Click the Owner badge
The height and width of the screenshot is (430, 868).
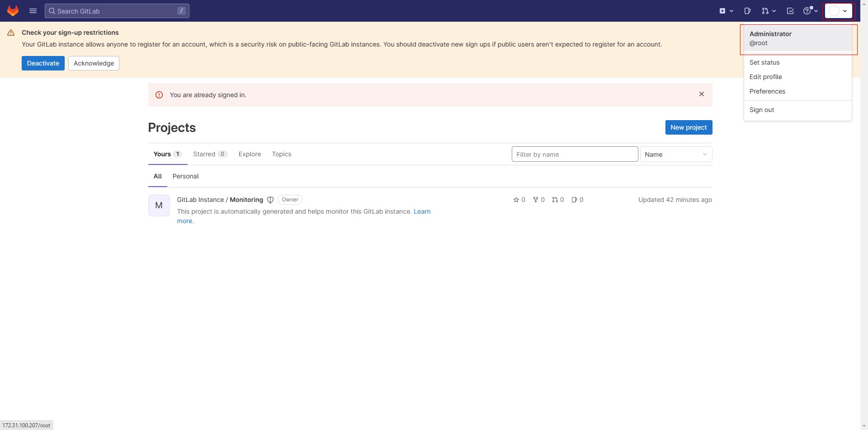[290, 200]
